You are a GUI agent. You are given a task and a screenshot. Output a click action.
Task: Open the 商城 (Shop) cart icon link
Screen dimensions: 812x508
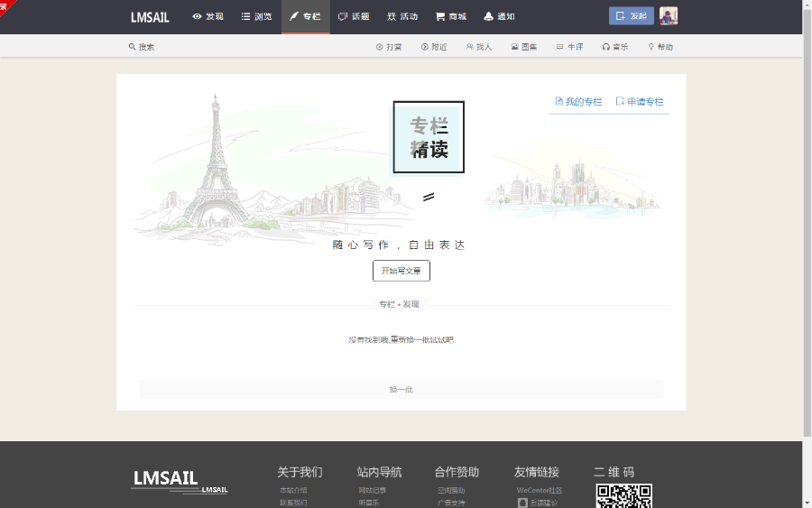coord(451,17)
